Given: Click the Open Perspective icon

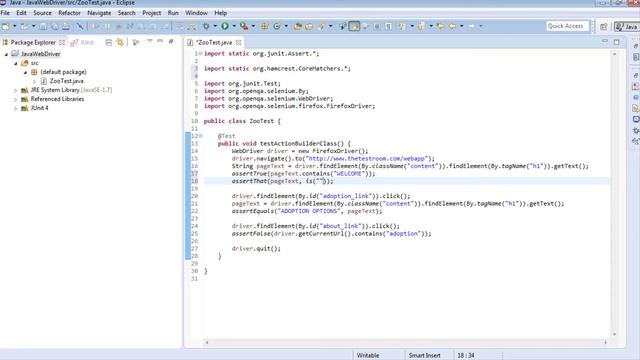Looking at the screenshot, I should pyautogui.click(x=604, y=27).
